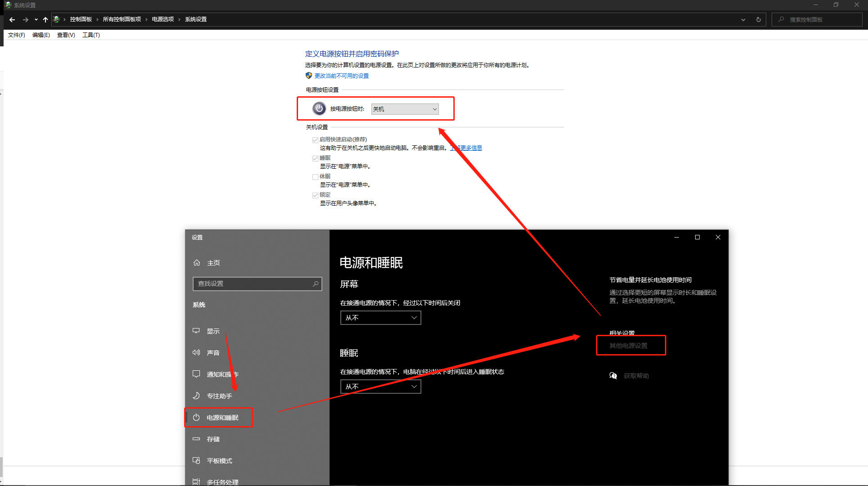
Task: Toggle the 锁定 lock checkbox
Action: 315,195
